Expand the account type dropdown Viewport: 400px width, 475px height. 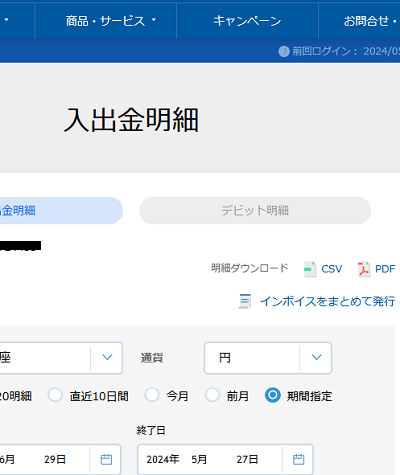(107, 358)
